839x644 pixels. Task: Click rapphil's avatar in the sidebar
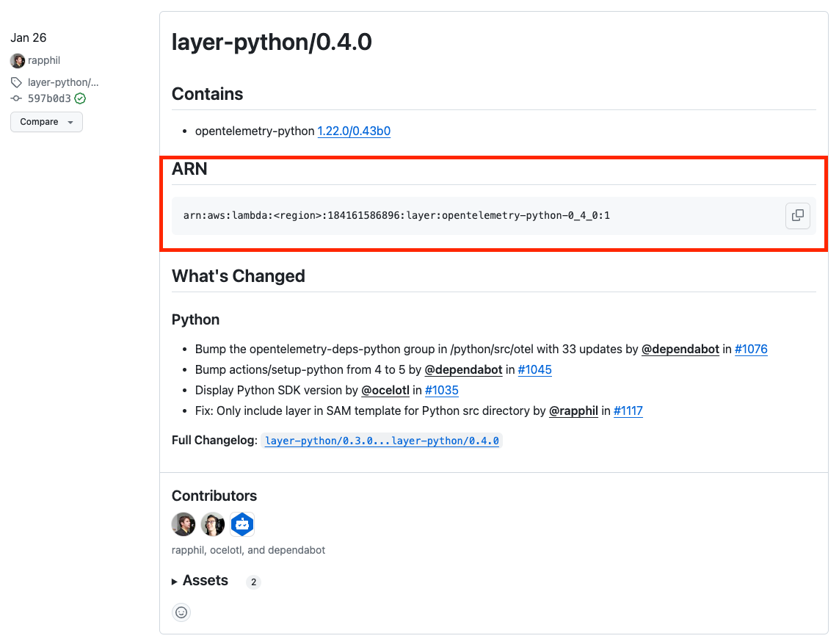coord(17,60)
